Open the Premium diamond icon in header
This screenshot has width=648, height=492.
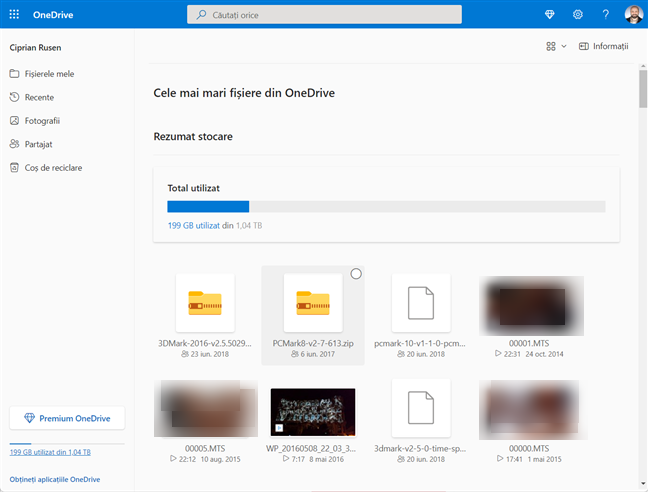[549, 14]
